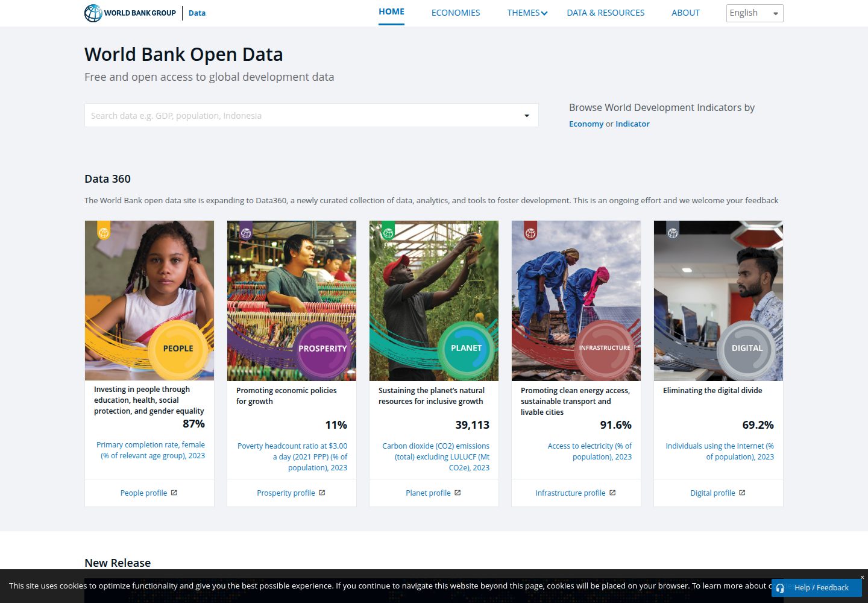Open the Prosperity profile link
This screenshot has height=603, width=868.
tap(286, 493)
